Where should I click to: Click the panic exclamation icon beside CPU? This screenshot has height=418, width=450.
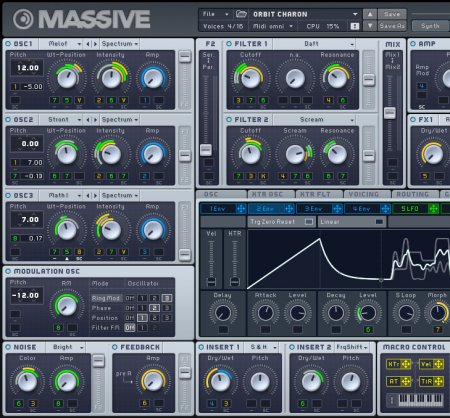point(355,26)
